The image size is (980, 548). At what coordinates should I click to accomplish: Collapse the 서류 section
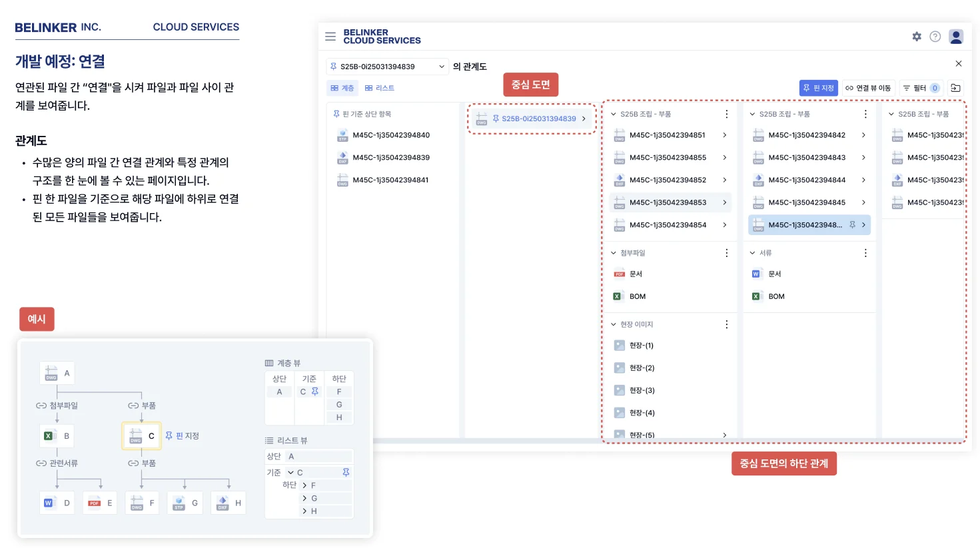click(752, 253)
